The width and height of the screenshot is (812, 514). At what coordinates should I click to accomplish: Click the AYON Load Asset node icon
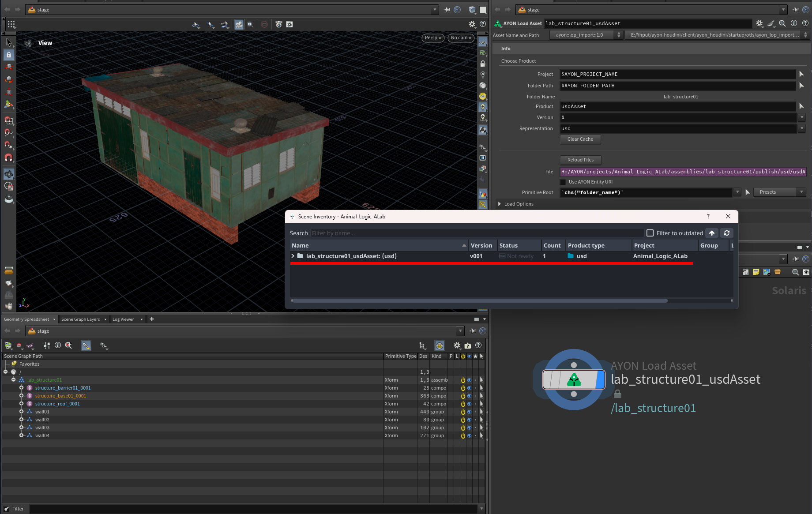point(573,379)
